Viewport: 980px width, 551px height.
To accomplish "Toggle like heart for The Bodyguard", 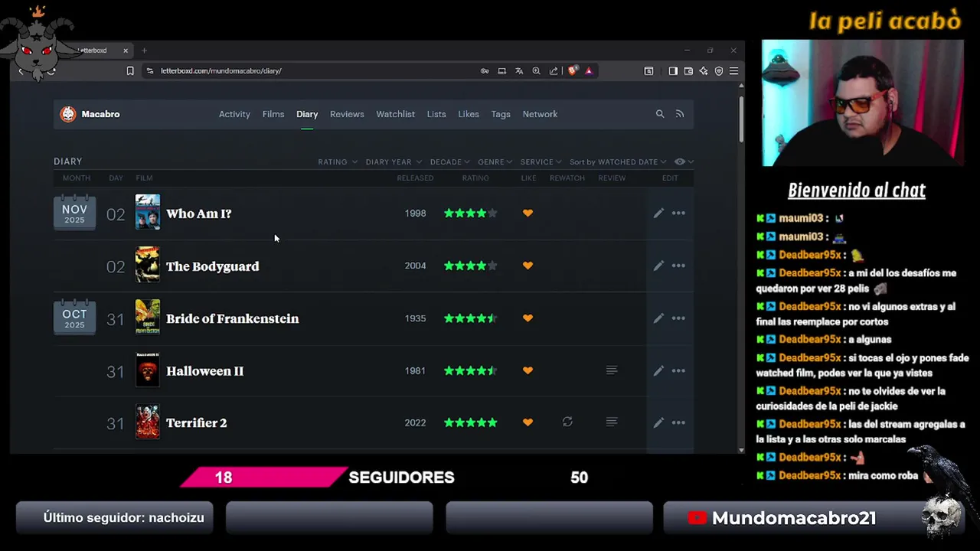I will click(528, 266).
